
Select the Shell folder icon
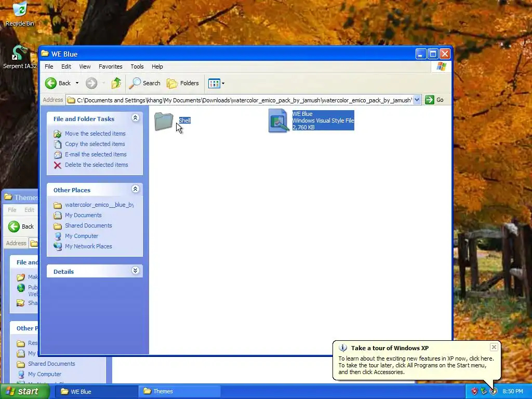point(164,121)
